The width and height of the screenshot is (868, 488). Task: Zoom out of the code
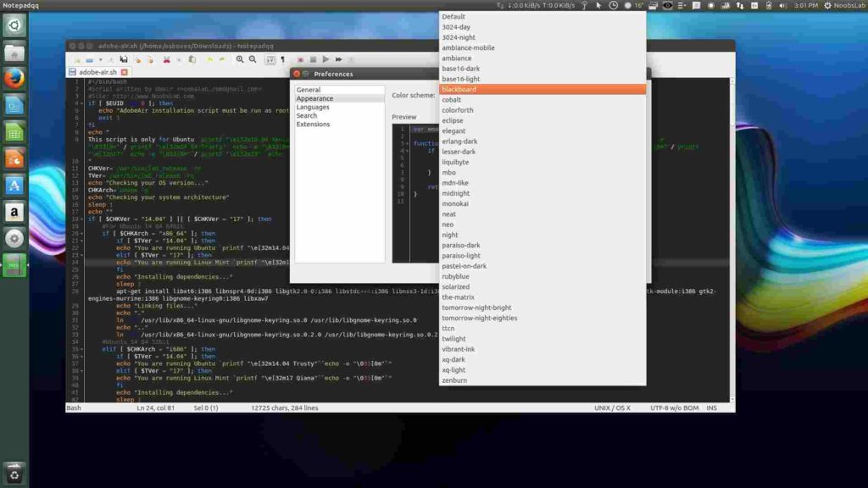[253, 59]
